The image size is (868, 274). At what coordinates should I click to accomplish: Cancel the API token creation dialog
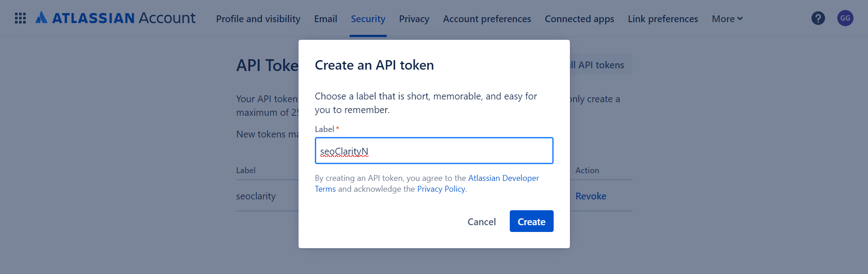point(481,222)
